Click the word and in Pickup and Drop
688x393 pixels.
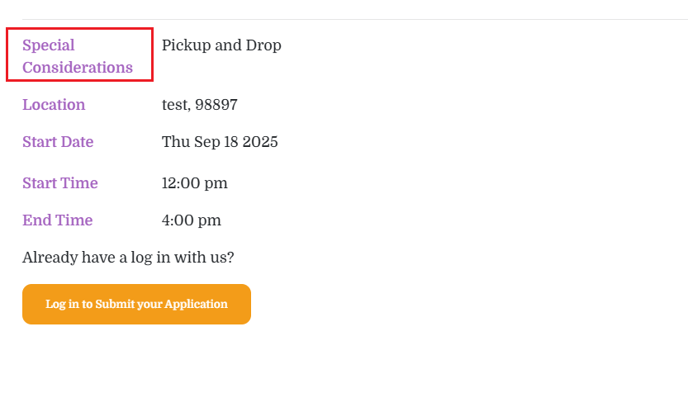tap(228, 46)
